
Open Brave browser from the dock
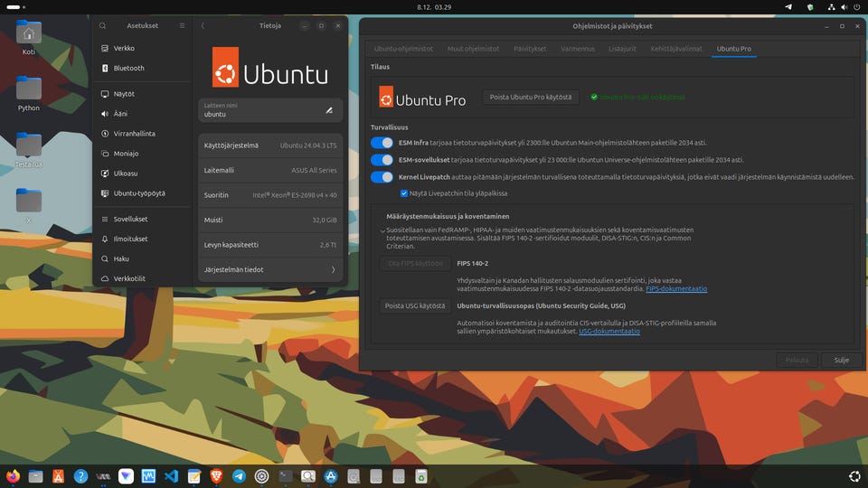coord(217,476)
